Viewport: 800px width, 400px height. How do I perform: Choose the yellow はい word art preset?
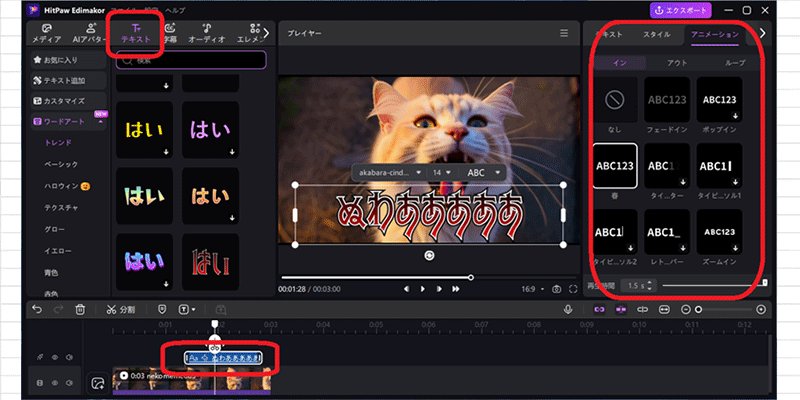[144, 130]
